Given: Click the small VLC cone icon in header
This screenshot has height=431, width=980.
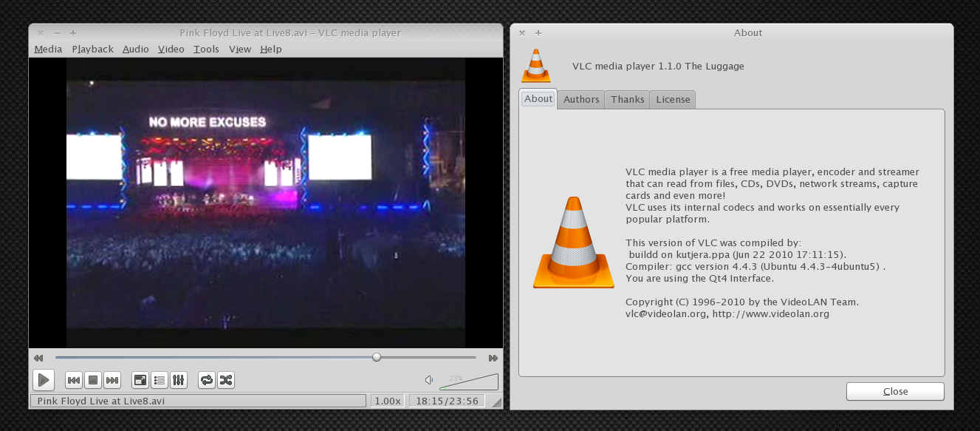Looking at the screenshot, I should (536, 65).
